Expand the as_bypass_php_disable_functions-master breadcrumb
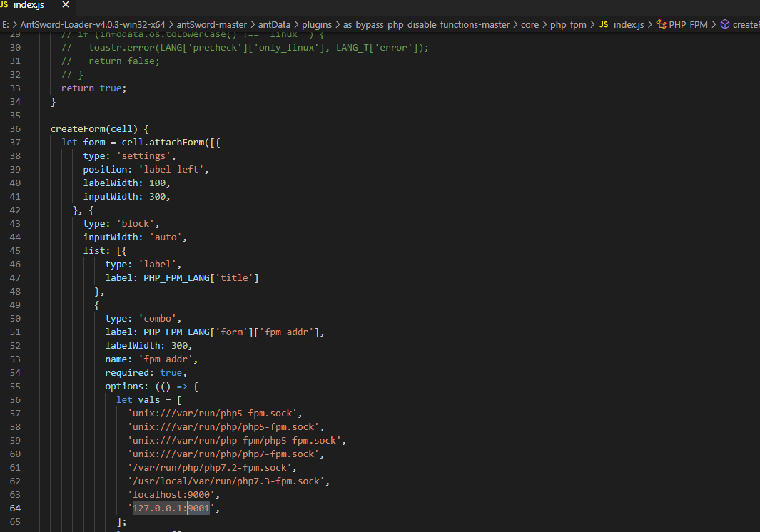Viewport: 760px width, 532px height. 426,24
